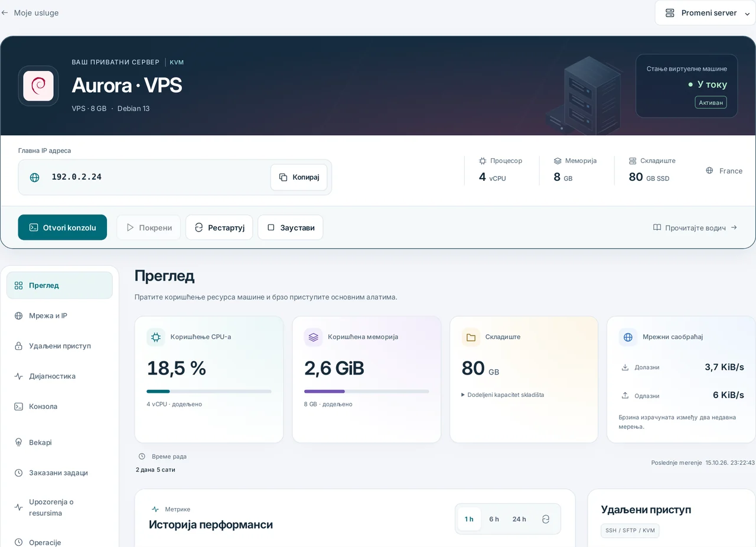This screenshot has height=547, width=756.
Task: Go to Мрежа и IP section
Action: [60, 315]
